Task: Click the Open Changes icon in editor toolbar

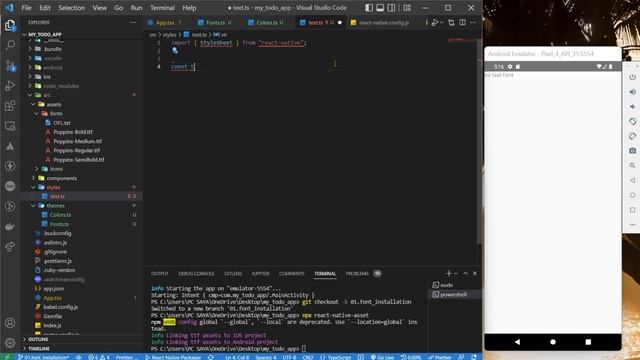Action: pos(451,22)
